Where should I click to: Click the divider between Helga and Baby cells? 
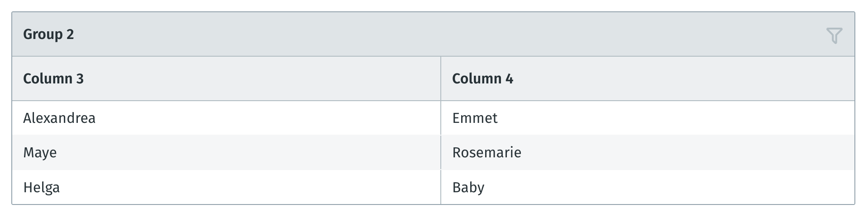point(441,187)
